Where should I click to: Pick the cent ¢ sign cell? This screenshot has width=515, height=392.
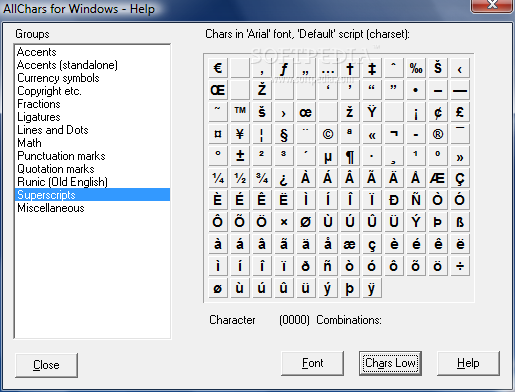438,112
